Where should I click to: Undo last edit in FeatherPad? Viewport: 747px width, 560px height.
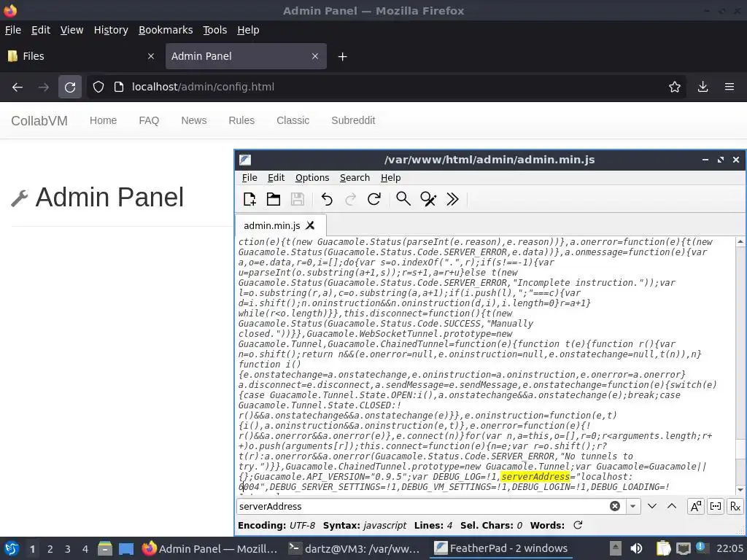327,199
